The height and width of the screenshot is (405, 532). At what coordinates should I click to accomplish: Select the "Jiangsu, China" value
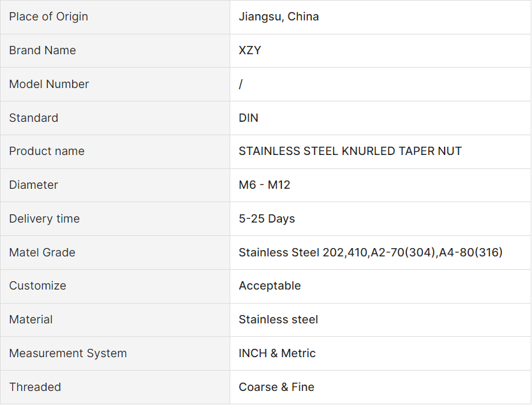[x=279, y=17]
